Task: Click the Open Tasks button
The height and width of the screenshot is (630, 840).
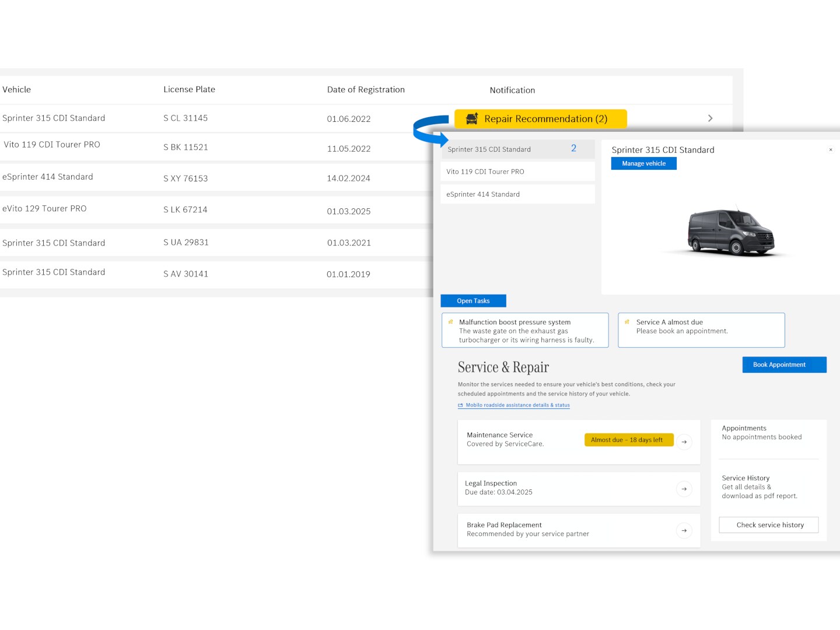Action: [473, 300]
